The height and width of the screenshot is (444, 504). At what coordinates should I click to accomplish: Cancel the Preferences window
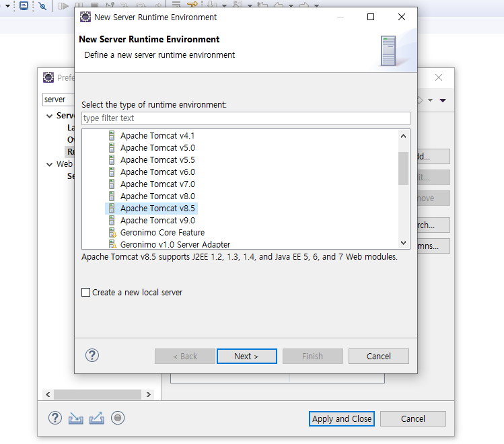pyautogui.click(x=413, y=419)
